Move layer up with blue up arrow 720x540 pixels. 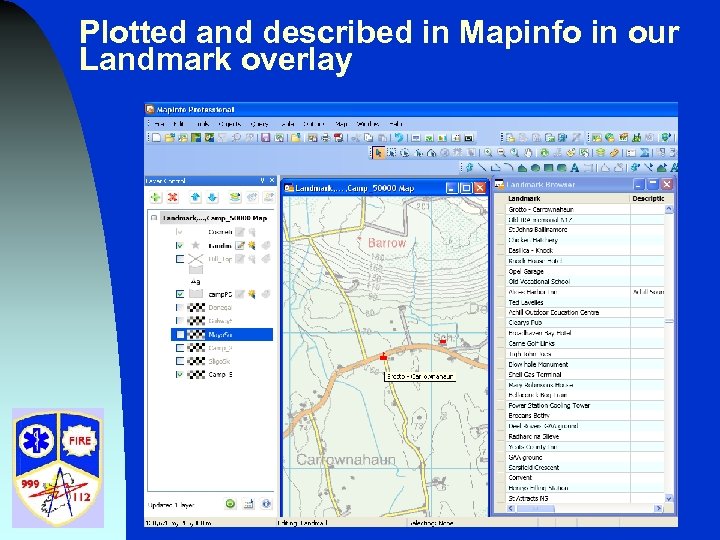[196, 198]
